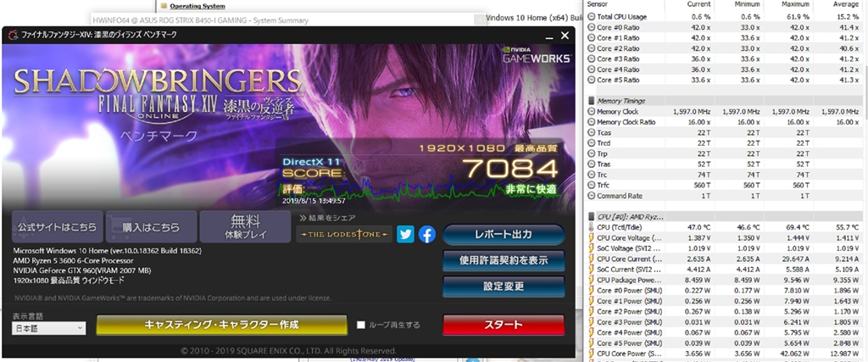868x362 pixels.
Task: Click the lightning icon beside SoC Voltage
Action: [592, 248]
